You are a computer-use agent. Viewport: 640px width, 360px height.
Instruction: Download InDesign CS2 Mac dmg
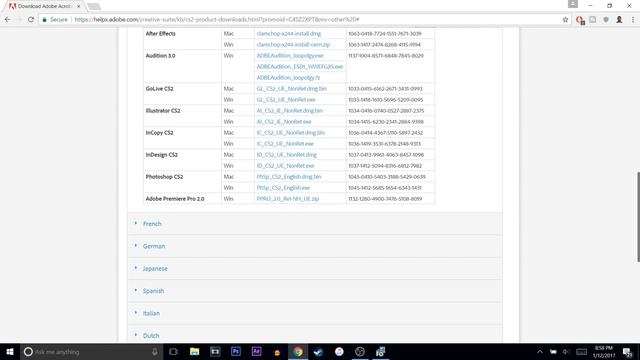(x=287, y=155)
